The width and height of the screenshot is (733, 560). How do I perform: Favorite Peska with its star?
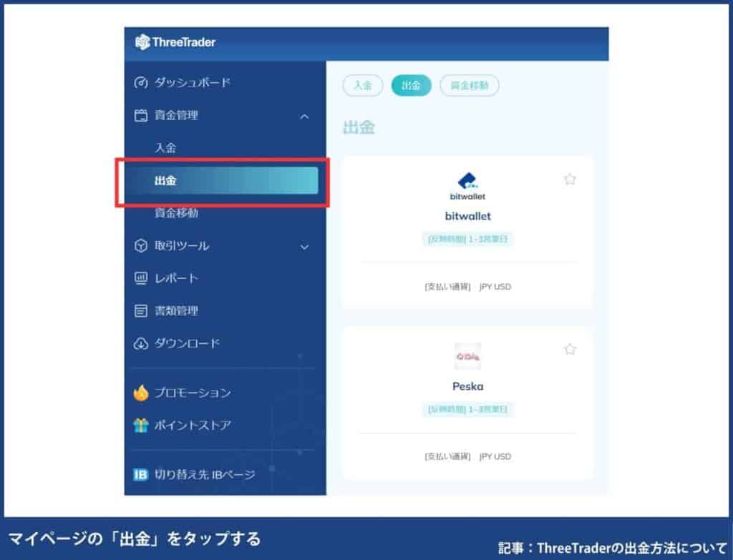pyautogui.click(x=569, y=349)
